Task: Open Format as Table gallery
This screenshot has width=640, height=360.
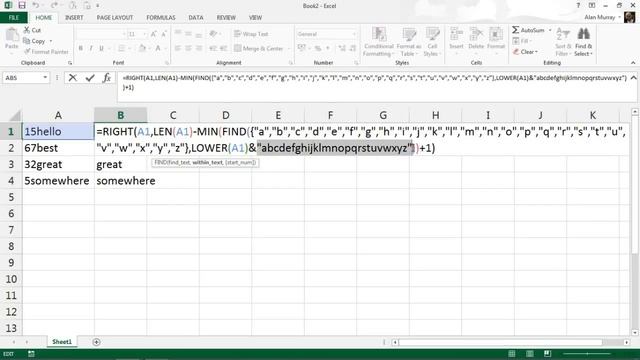Action: coord(409,42)
